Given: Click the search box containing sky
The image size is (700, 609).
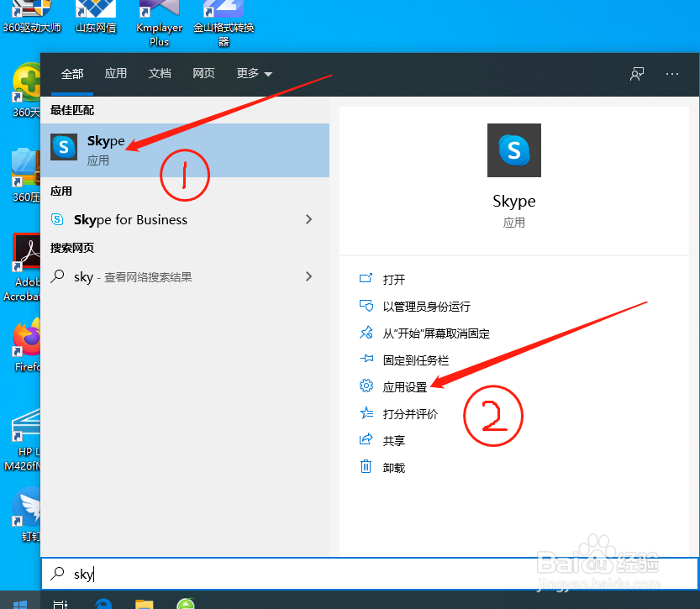Looking at the screenshot, I should click(x=370, y=574).
